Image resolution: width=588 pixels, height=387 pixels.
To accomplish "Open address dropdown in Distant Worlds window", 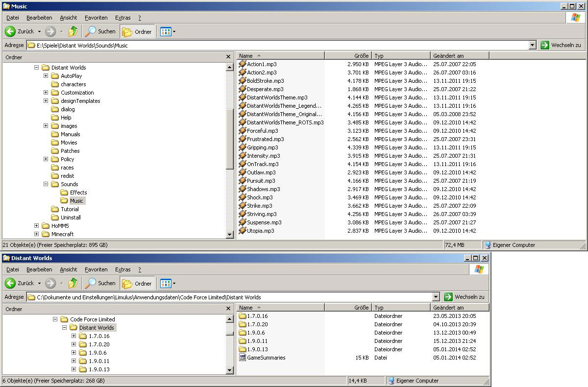I will click(x=436, y=297).
